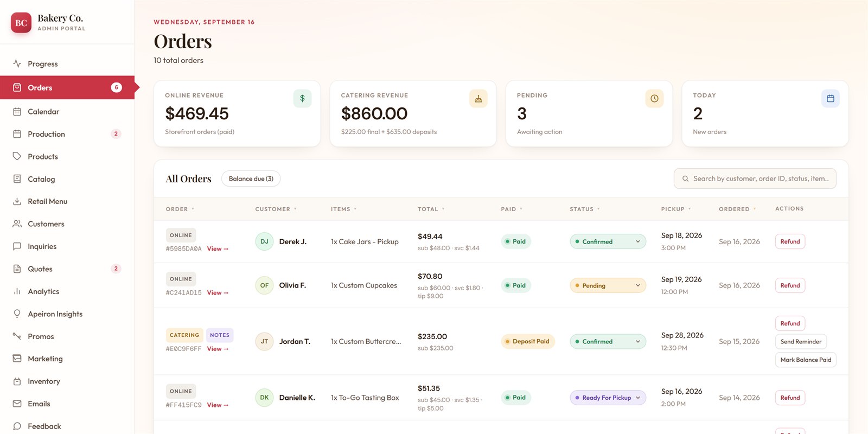Click the Inventory box icon
The height and width of the screenshot is (434, 868).
(x=17, y=381)
